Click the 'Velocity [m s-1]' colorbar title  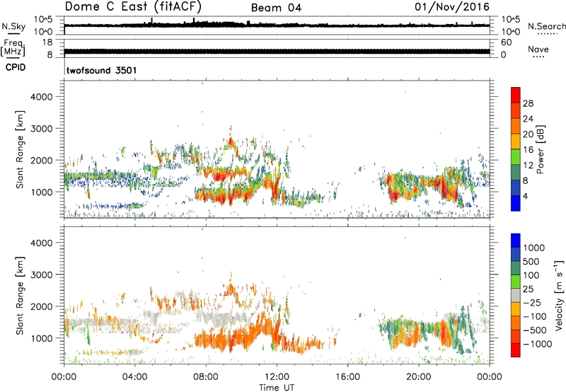[x=559, y=295]
